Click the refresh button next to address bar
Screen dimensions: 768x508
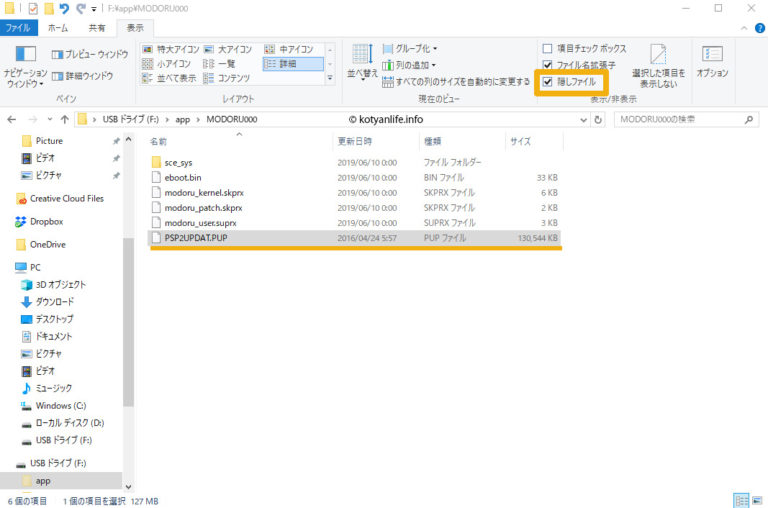(x=597, y=119)
